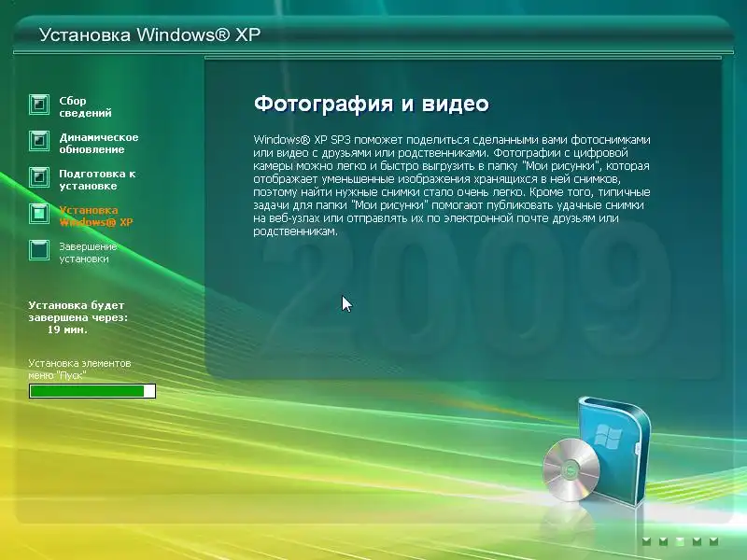Click the 'Динамическое обновление' step icon
The image size is (747, 560).
point(39,141)
